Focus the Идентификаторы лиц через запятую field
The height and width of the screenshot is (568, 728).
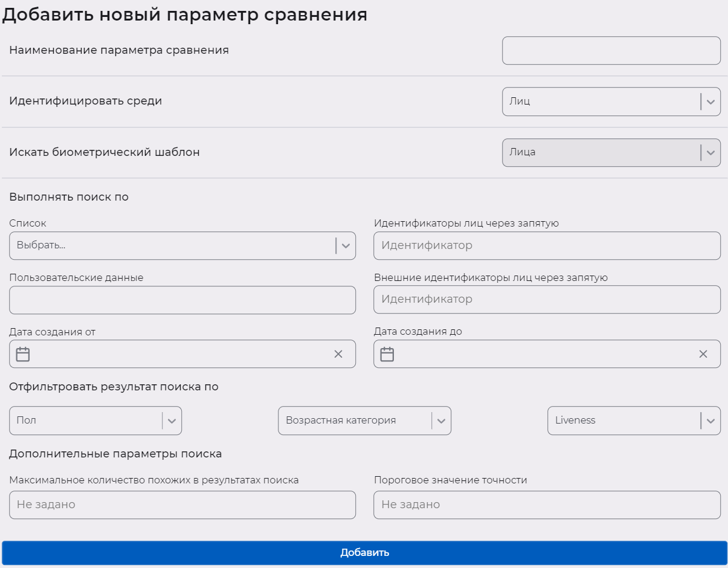point(547,246)
